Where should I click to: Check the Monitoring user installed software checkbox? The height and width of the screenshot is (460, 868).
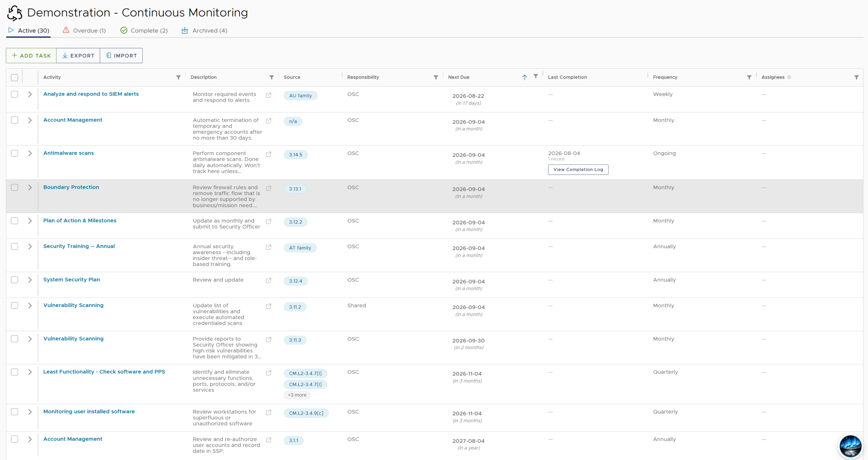click(15, 412)
